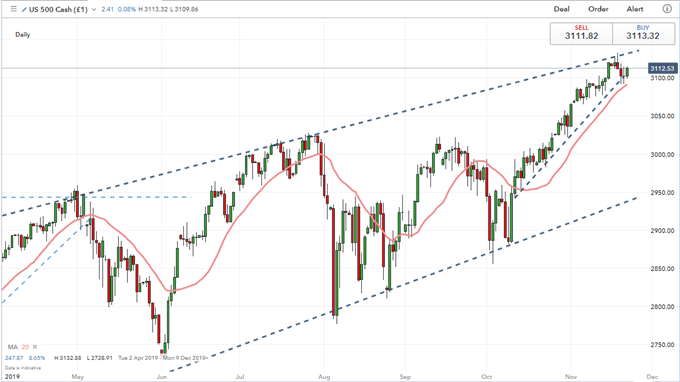
Task: Click the Aug label on the time axis
Action: tap(324, 377)
